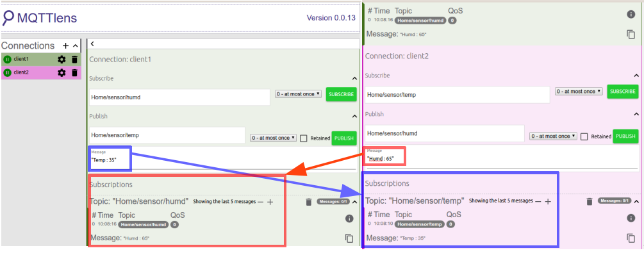Viewport: 644px width, 255px height.
Task: Click PUBLISH button in client2 panel
Action: tap(625, 136)
